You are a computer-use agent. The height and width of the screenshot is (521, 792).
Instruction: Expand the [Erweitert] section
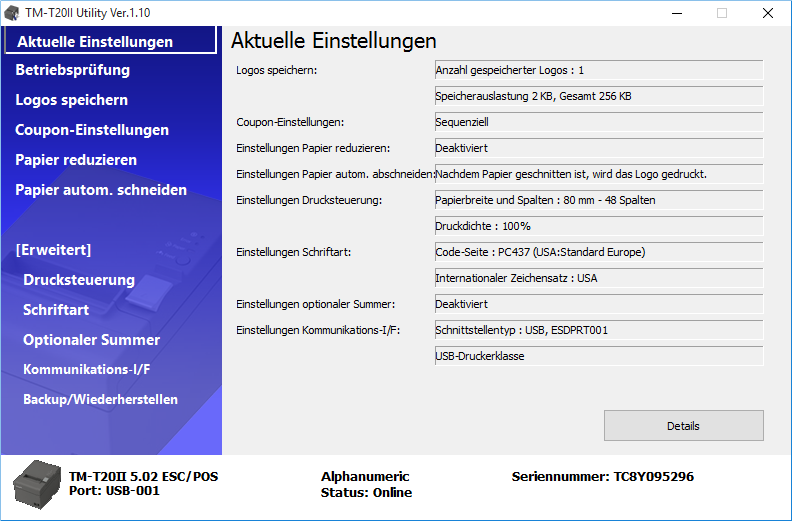[53, 250]
